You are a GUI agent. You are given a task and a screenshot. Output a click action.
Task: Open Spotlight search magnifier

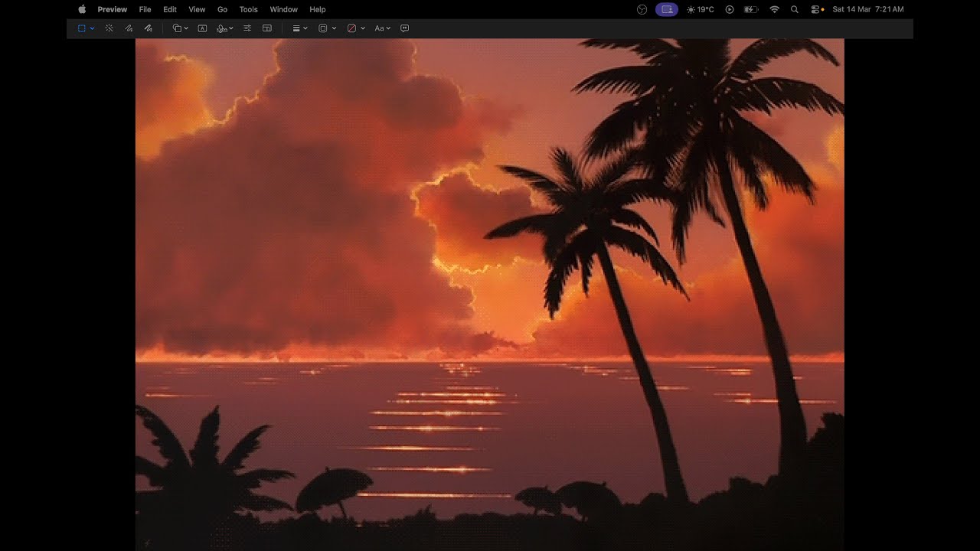pyautogui.click(x=795, y=9)
